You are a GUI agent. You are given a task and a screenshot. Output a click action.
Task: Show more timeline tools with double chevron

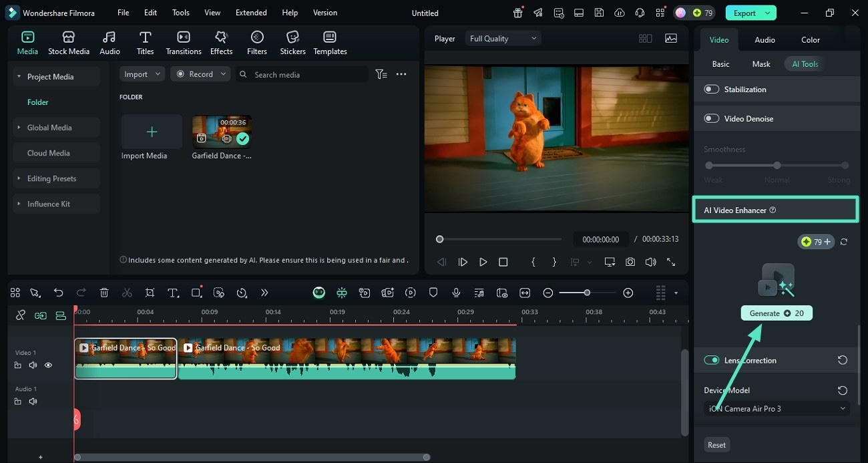coord(264,293)
